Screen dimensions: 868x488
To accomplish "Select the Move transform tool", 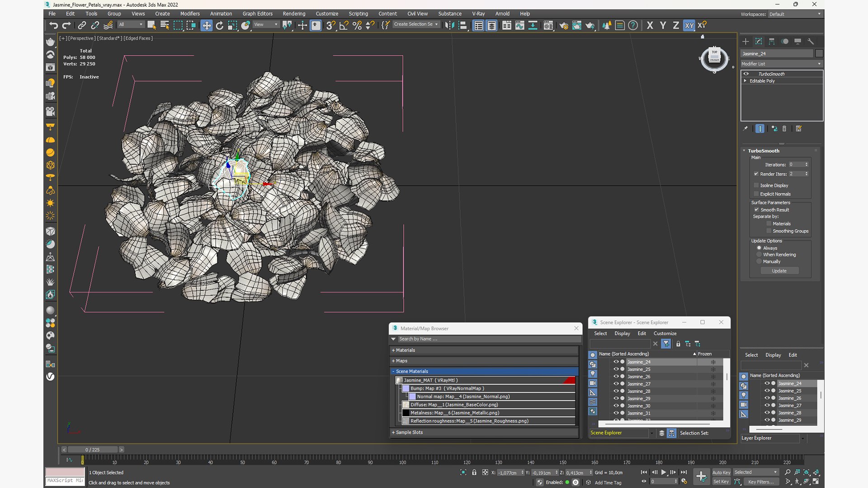I will 206,25.
